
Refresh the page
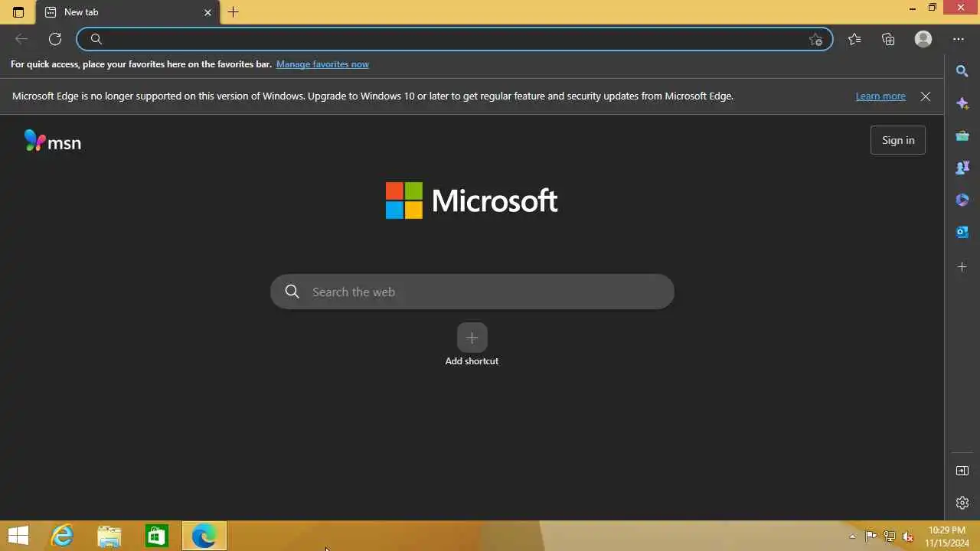[55, 39]
